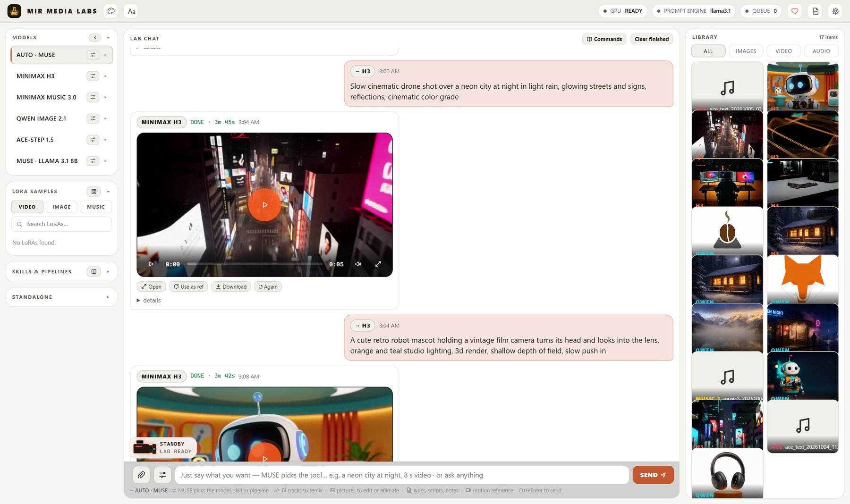The width and height of the screenshot is (850, 504).
Task: Click the Clear finished button
Action: coord(652,39)
